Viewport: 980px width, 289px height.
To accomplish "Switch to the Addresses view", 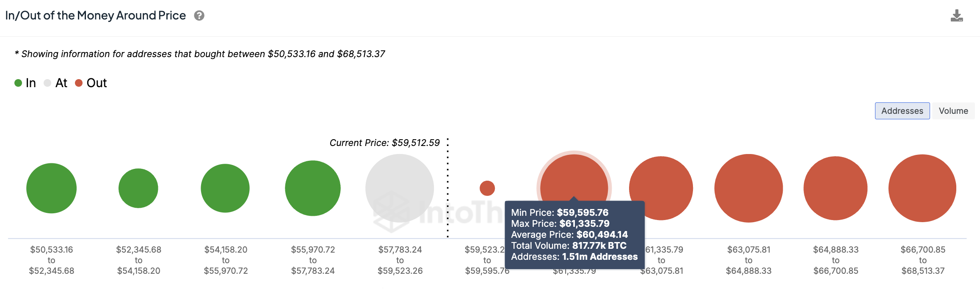I will [x=902, y=111].
